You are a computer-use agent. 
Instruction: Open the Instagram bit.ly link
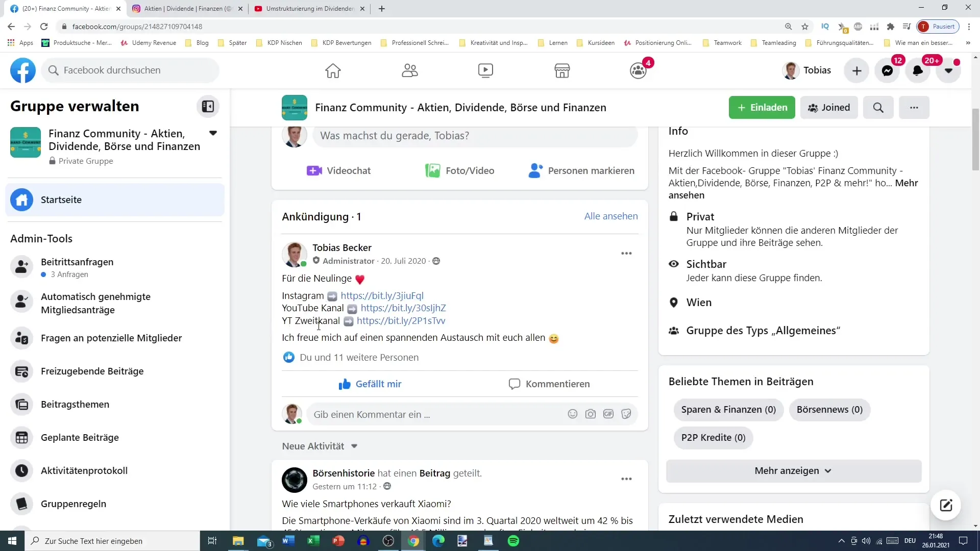tap(382, 296)
